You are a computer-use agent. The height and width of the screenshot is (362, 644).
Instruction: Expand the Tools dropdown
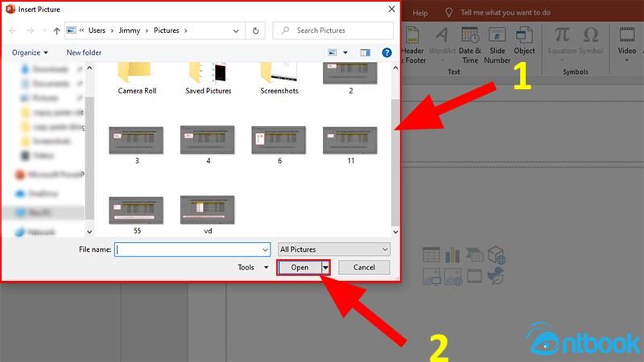[x=251, y=267]
